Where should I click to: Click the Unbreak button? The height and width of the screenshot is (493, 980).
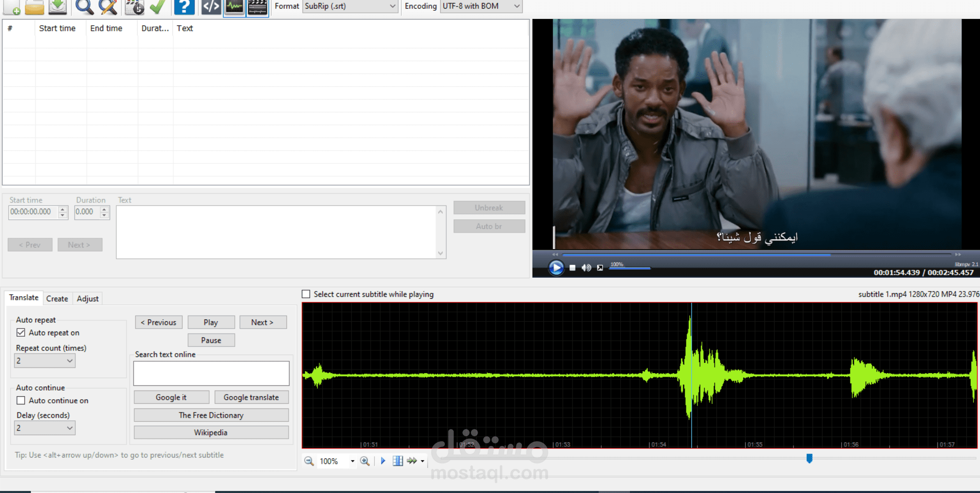489,208
